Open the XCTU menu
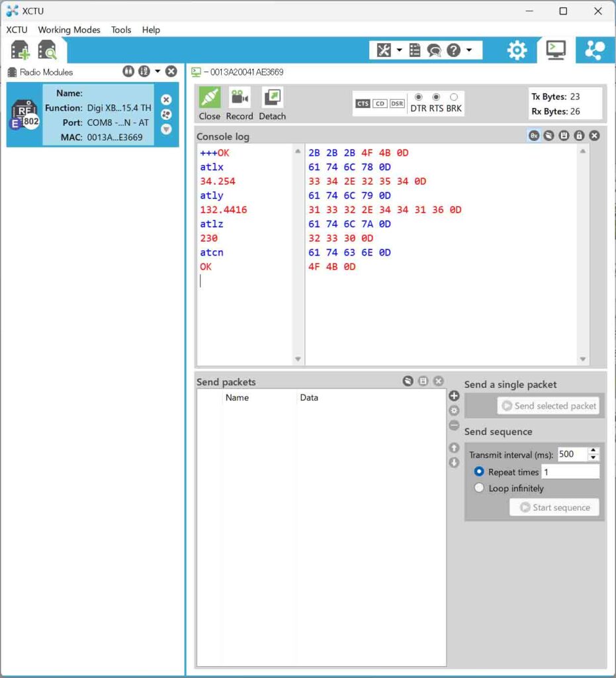 (17, 30)
